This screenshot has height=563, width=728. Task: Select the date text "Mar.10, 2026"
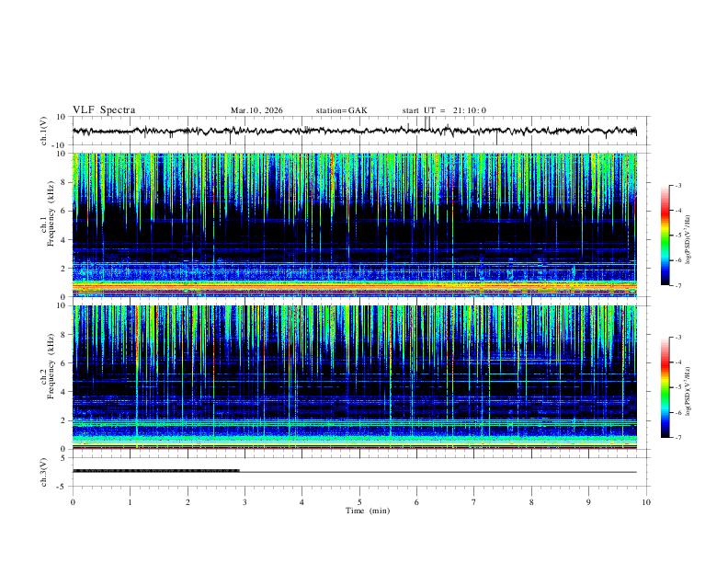[x=256, y=110]
